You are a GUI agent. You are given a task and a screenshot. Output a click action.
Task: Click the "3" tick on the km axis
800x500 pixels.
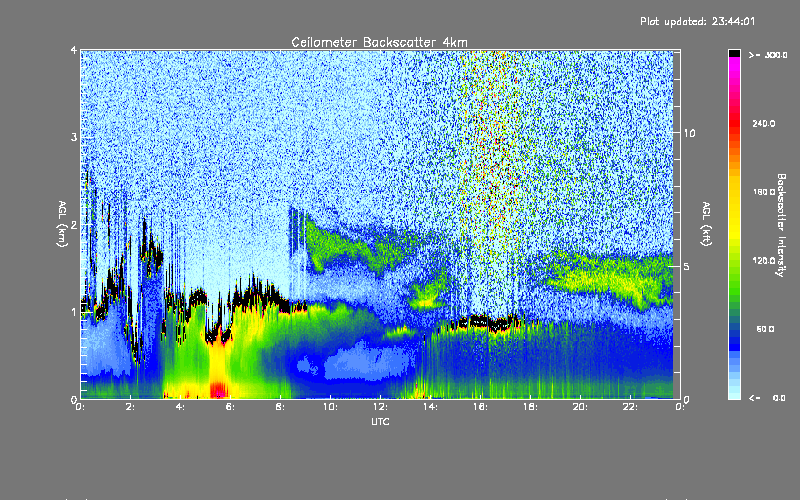tap(74, 137)
